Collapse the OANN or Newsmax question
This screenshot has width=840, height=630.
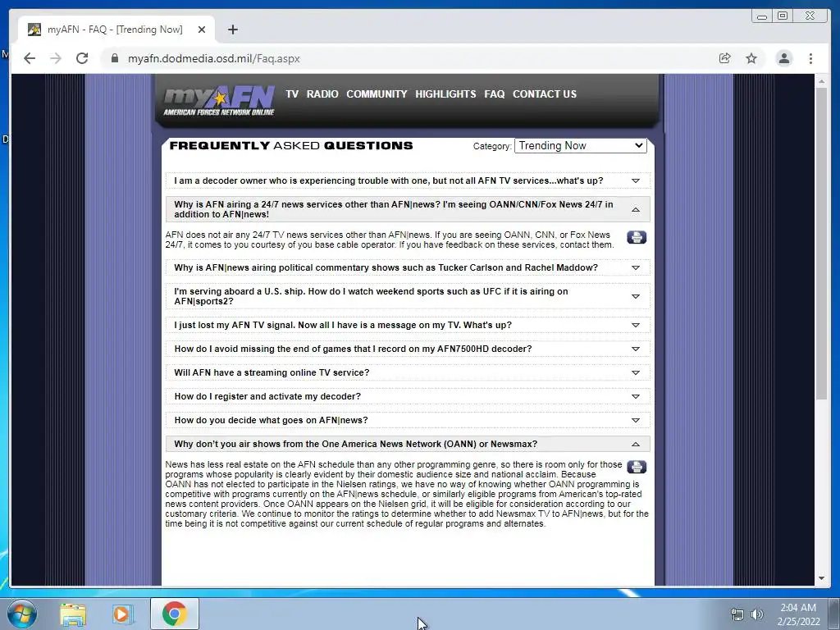click(408, 444)
